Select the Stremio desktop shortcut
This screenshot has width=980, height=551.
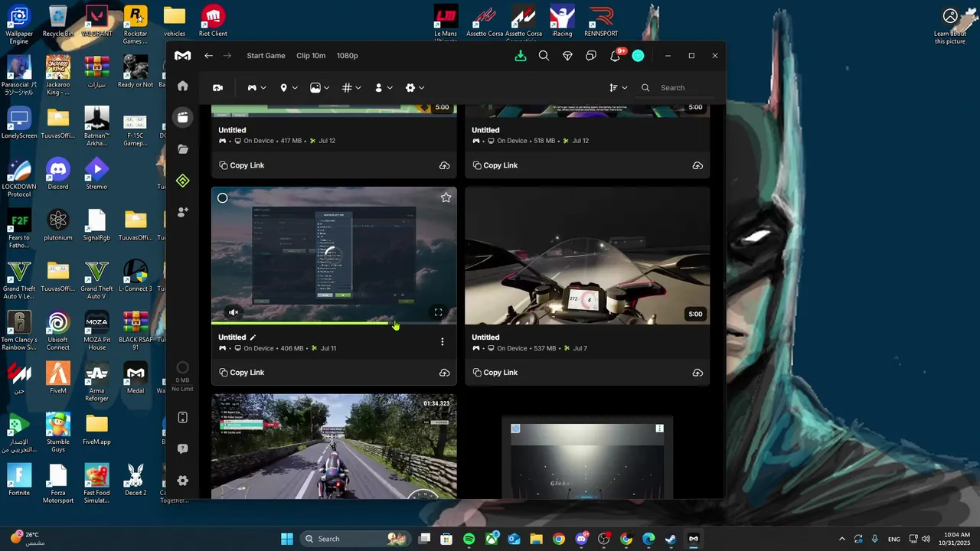pyautogui.click(x=96, y=175)
